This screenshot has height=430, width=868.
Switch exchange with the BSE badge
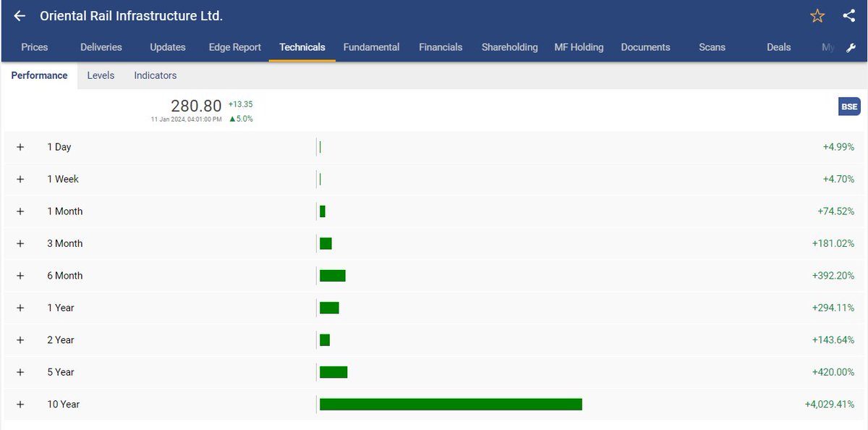[849, 106]
